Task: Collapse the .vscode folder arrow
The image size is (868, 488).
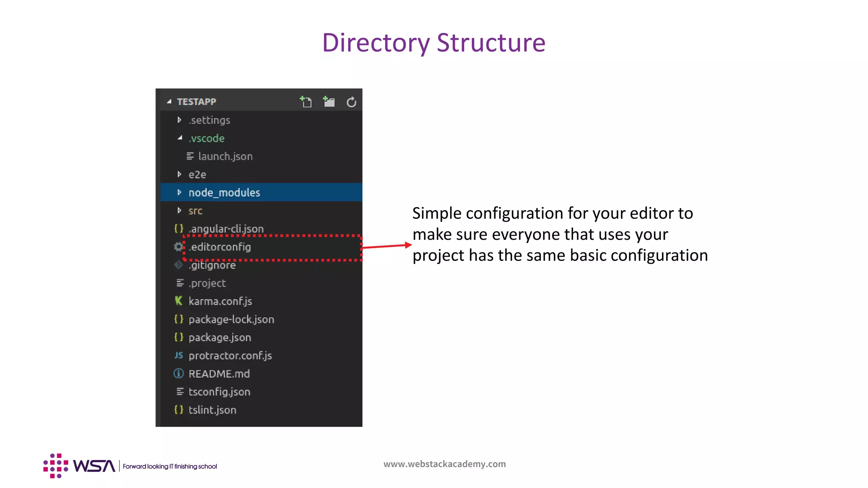Action: tap(180, 138)
